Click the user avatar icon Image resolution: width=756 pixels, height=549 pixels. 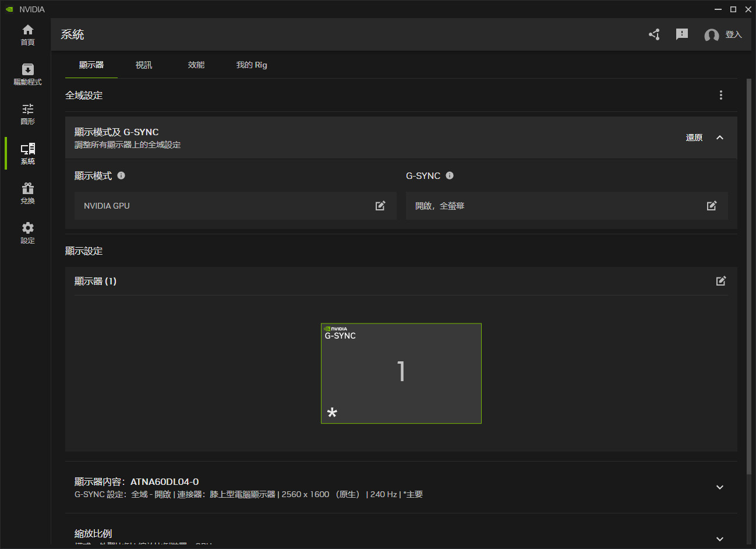[711, 35]
